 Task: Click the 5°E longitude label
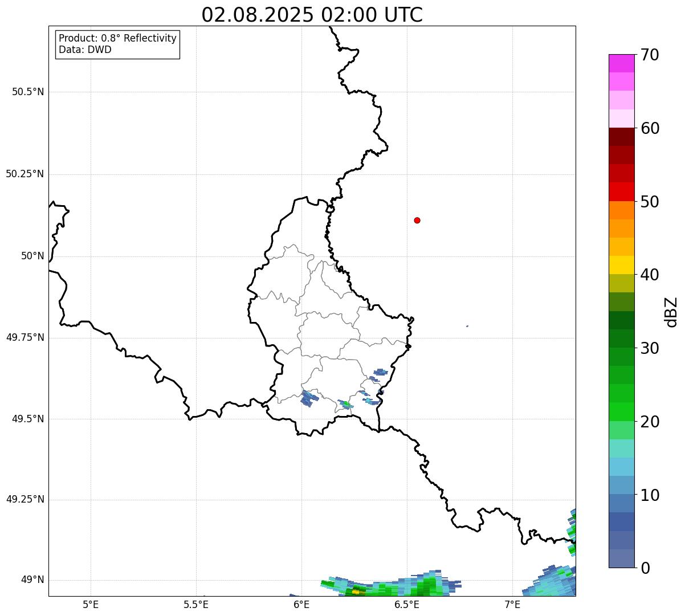91,605
